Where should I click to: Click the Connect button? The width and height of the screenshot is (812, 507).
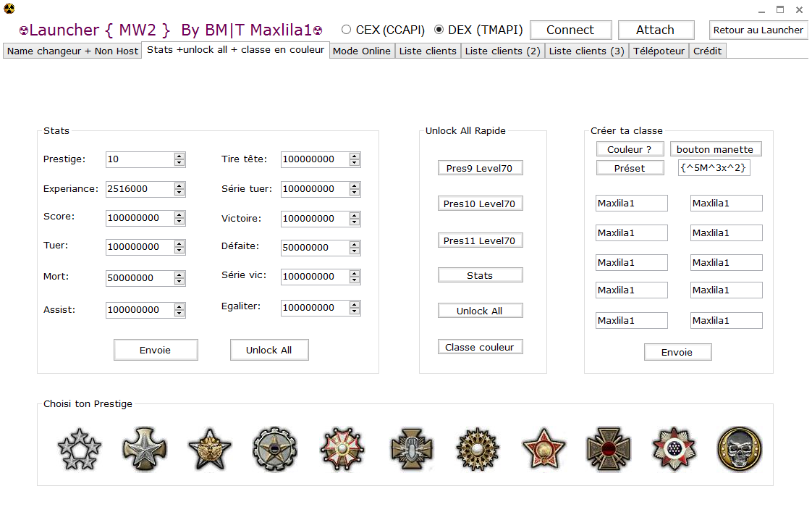571,30
